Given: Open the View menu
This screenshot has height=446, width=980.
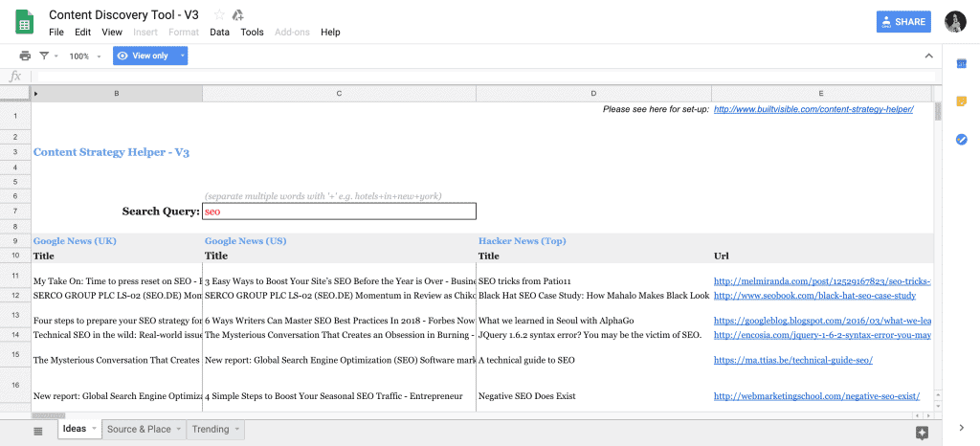Looking at the screenshot, I should [112, 32].
